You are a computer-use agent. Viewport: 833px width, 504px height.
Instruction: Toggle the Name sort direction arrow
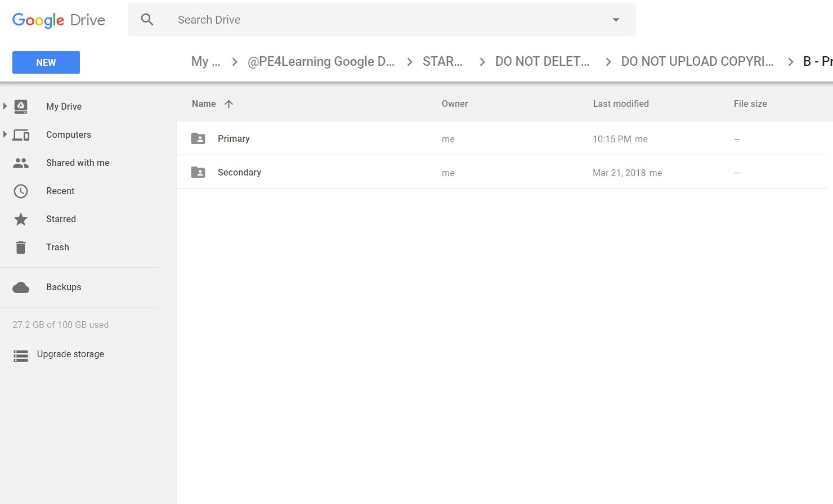229,103
